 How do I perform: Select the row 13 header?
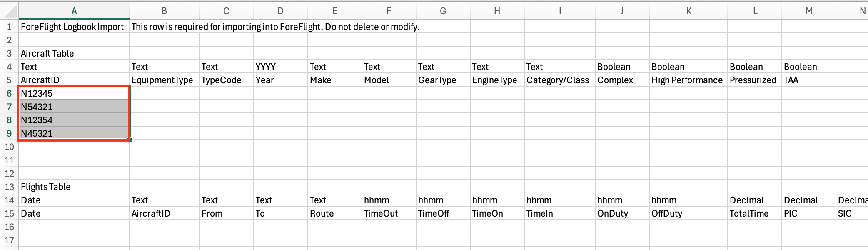pyautogui.click(x=9, y=187)
